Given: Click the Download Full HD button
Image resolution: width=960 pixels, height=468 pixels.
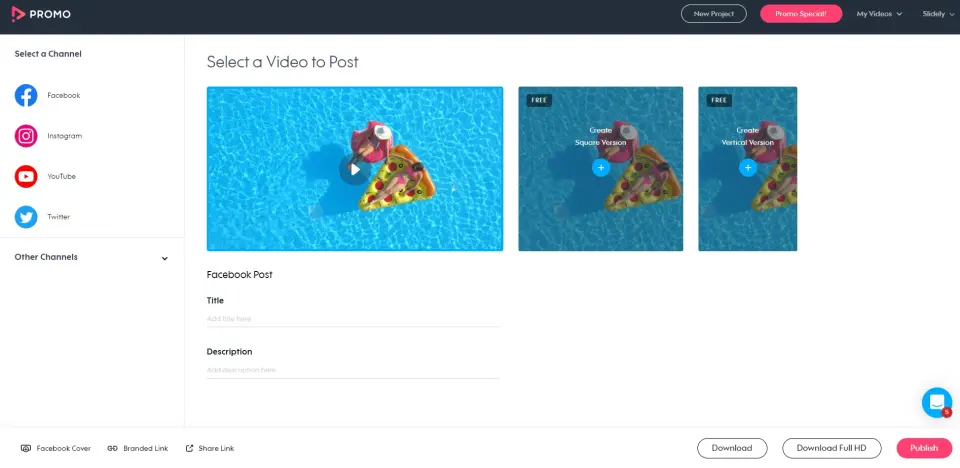Looking at the screenshot, I should tap(831, 448).
